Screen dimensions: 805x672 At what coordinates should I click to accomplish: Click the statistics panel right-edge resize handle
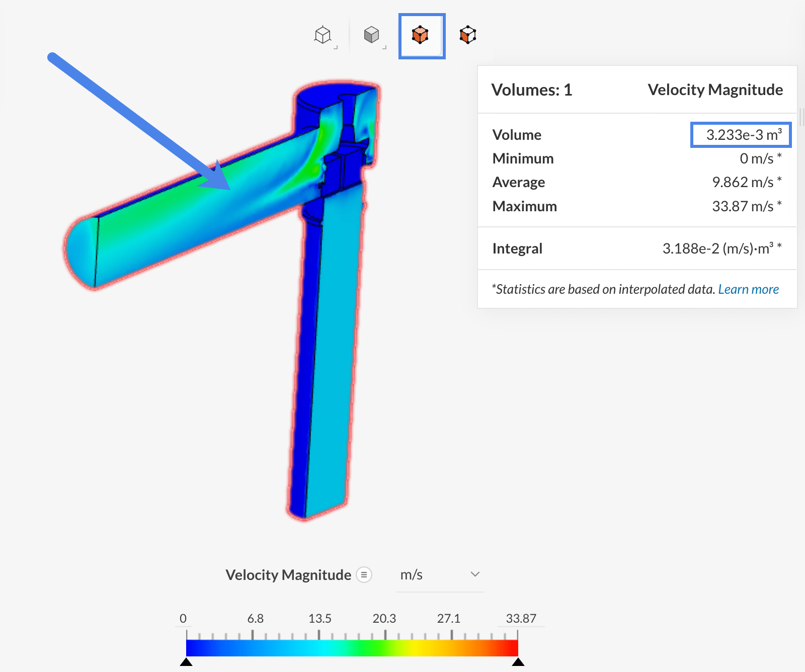(x=801, y=117)
